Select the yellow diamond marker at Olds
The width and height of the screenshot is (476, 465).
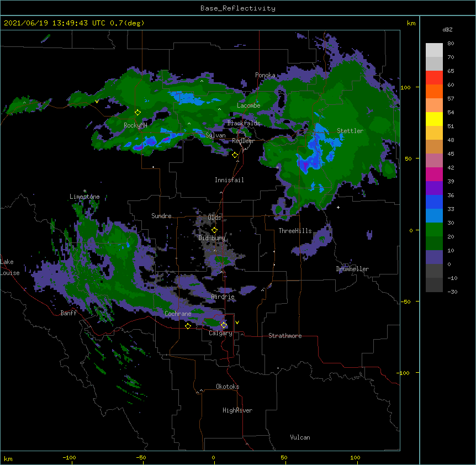point(214,230)
